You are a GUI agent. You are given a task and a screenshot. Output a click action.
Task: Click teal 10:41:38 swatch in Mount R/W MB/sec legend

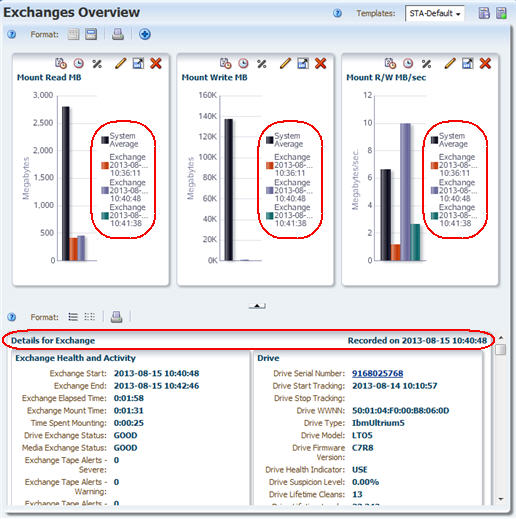(434, 216)
